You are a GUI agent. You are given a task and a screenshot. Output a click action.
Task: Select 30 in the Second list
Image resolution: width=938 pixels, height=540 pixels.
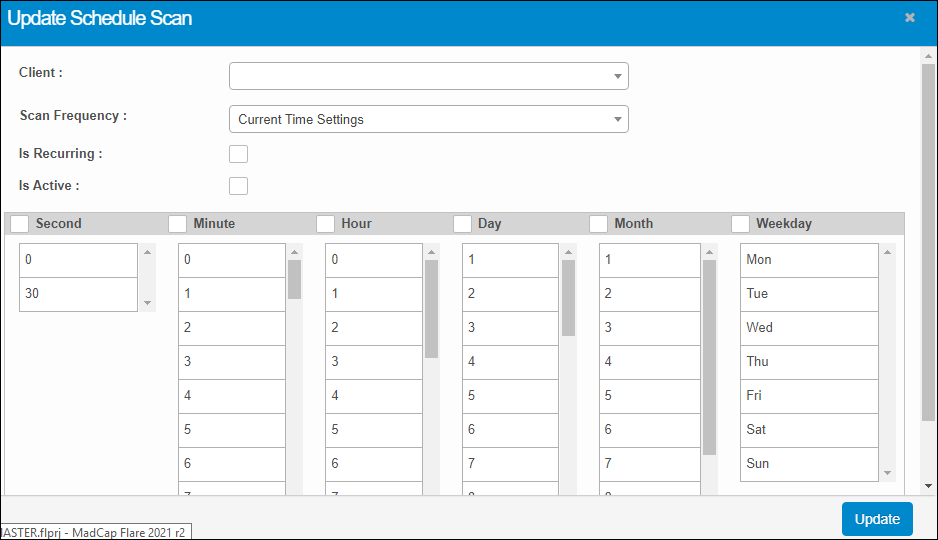point(78,294)
